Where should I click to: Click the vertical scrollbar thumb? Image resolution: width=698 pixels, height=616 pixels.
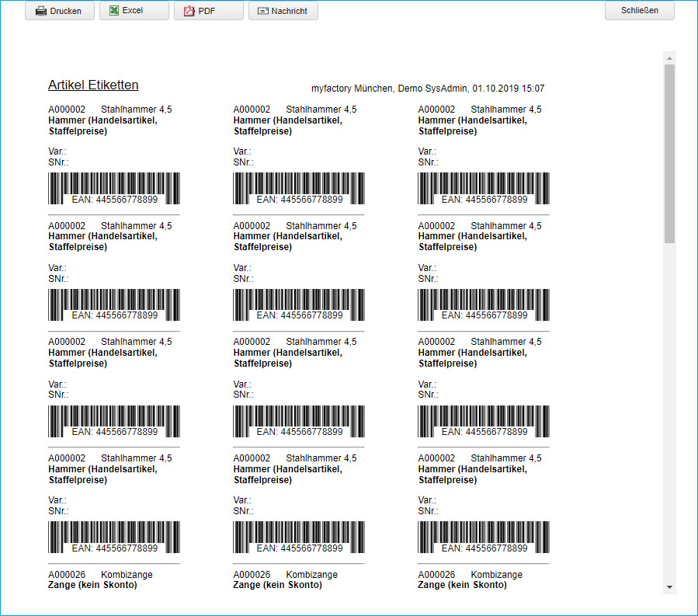coord(669,154)
